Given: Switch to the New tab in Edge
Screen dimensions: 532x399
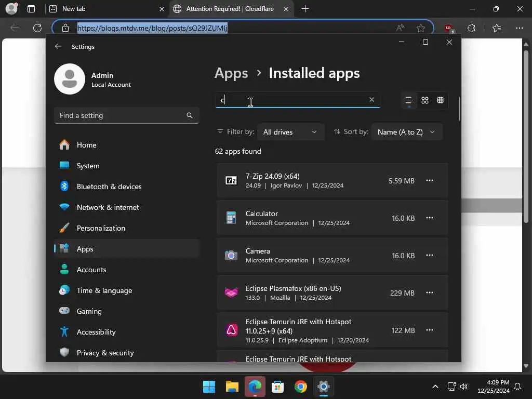Looking at the screenshot, I should point(107,9).
